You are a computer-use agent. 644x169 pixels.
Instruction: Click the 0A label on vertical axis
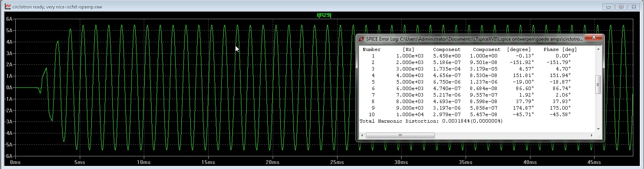pos(9,87)
